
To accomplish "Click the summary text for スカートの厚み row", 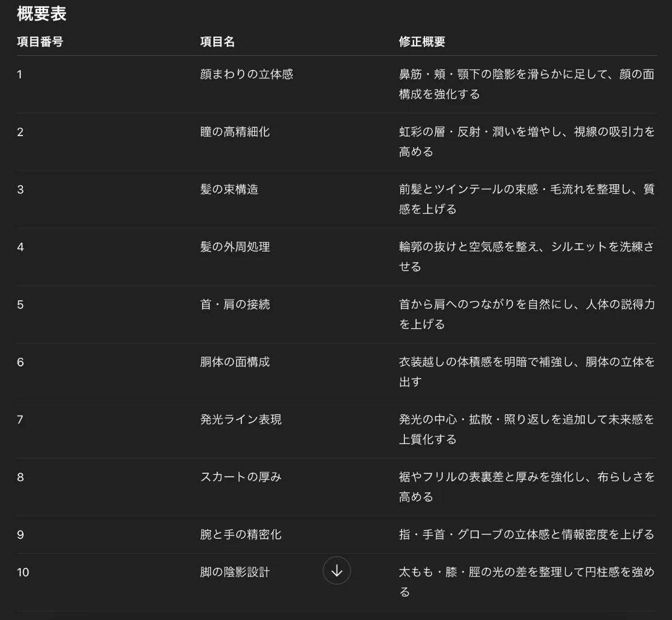I will (525, 486).
